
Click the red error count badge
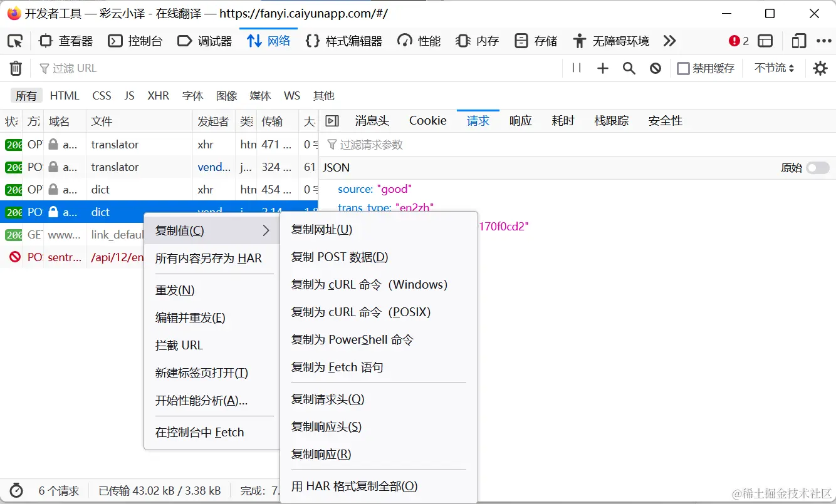[x=739, y=41]
